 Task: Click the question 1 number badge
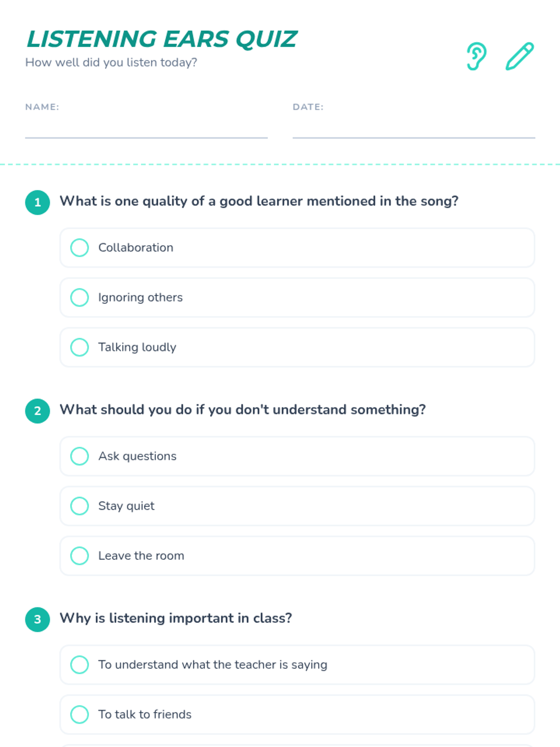38,203
